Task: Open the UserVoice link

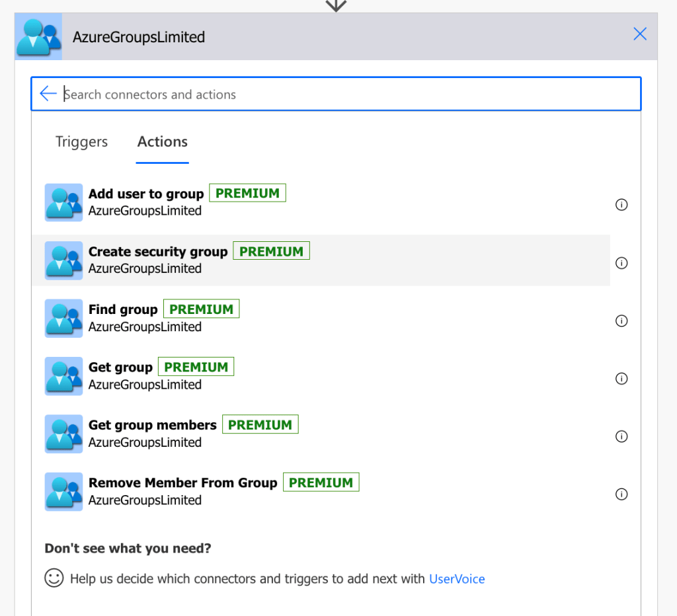Action: click(457, 579)
